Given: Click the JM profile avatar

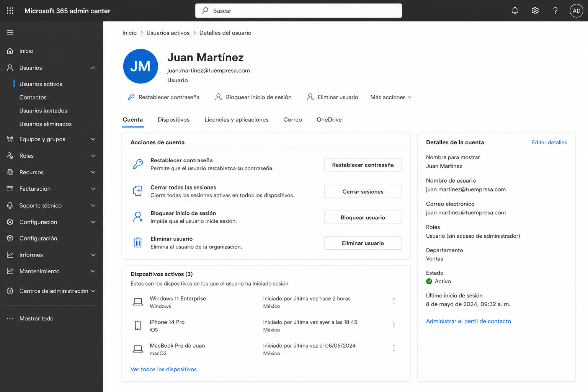Looking at the screenshot, I should tap(140, 66).
